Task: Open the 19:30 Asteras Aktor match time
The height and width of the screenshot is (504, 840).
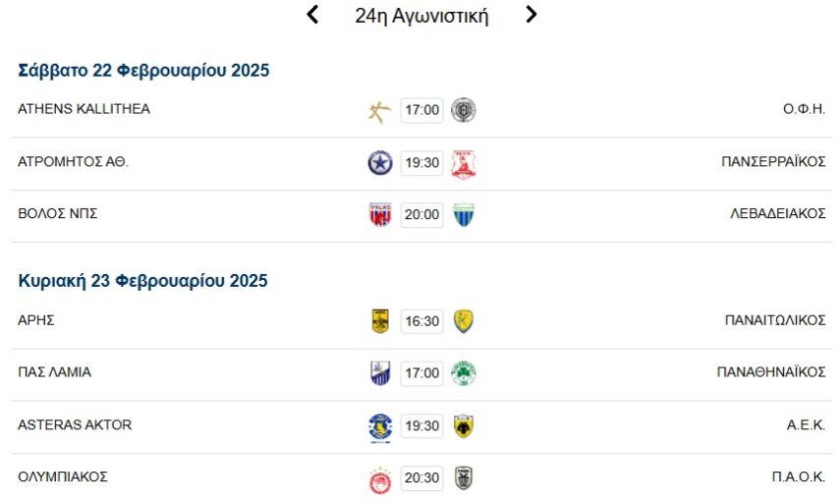Action: [x=421, y=425]
